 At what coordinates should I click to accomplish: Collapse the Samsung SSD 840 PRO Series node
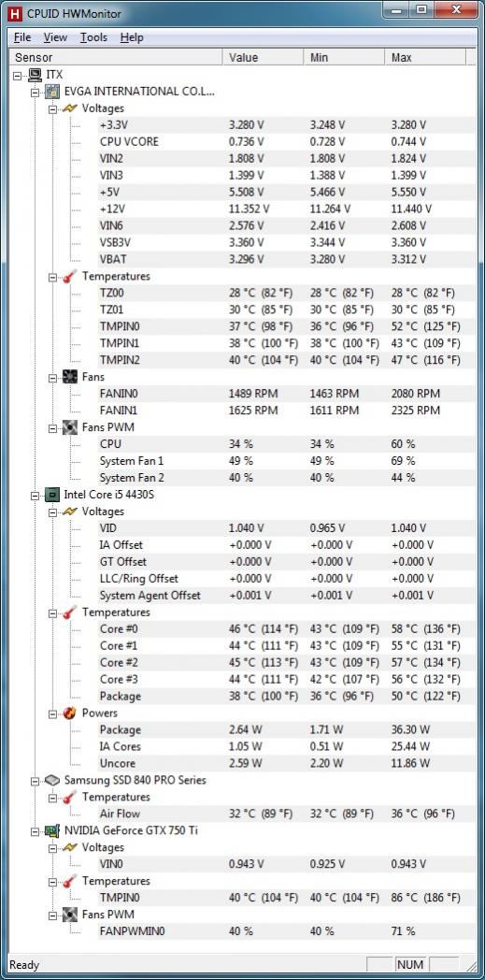(x=35, y=781)
